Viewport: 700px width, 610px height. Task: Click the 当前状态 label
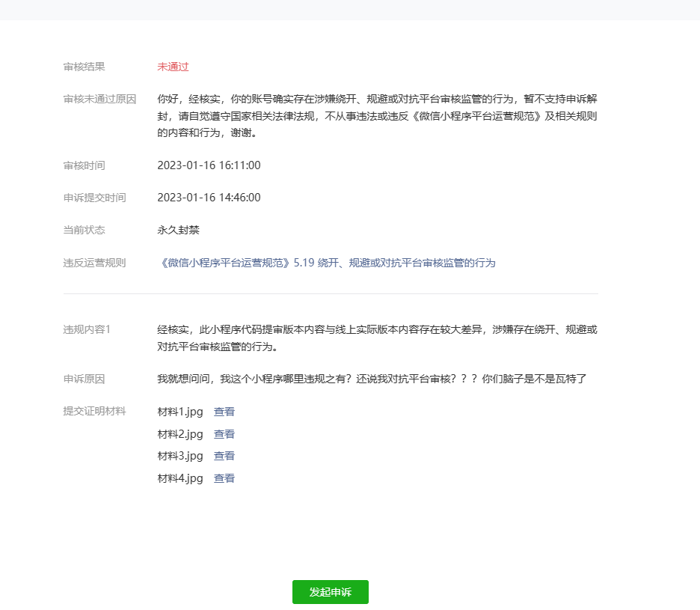84,230
